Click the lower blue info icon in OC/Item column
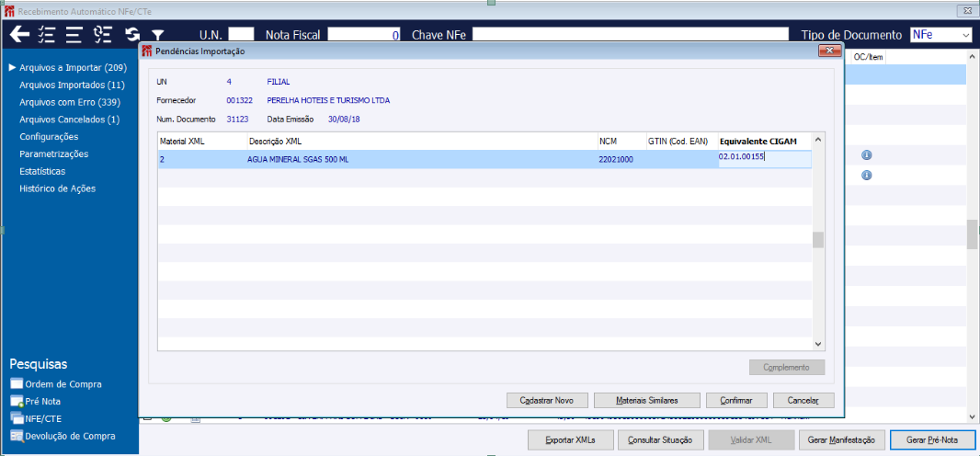Viewport: 980px width, 456px height. click(x=866, y=176)
